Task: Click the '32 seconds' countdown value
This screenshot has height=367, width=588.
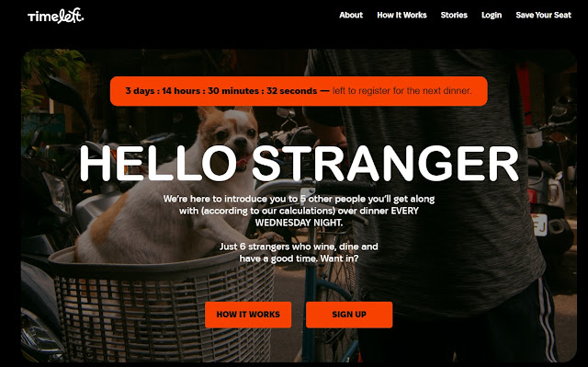Action: pos(292,91)
